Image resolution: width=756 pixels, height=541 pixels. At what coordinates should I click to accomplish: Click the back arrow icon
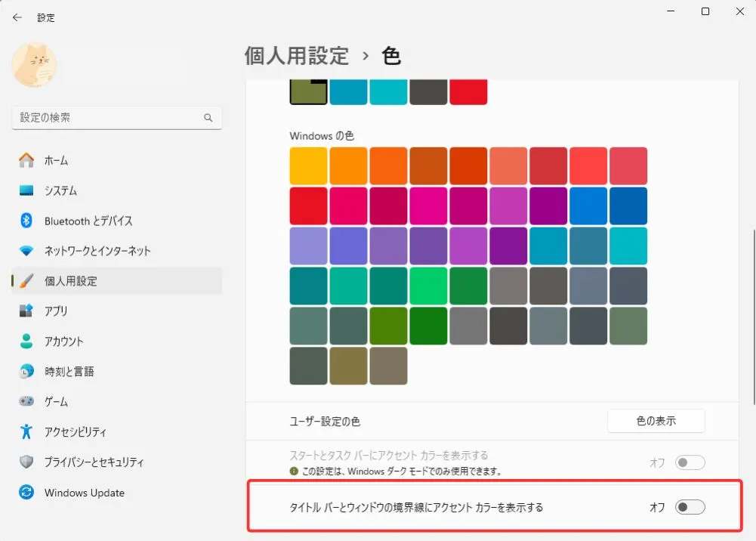[x=17, y=17]
